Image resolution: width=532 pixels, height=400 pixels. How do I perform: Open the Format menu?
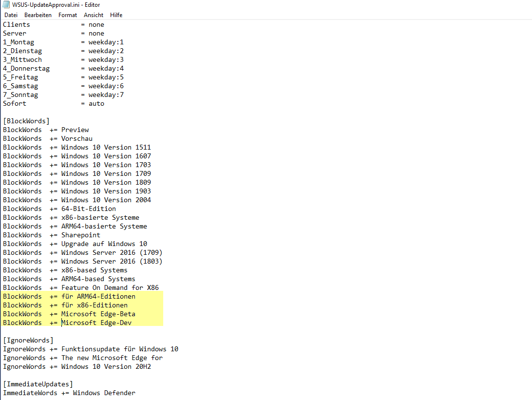(x=68, y=15)
